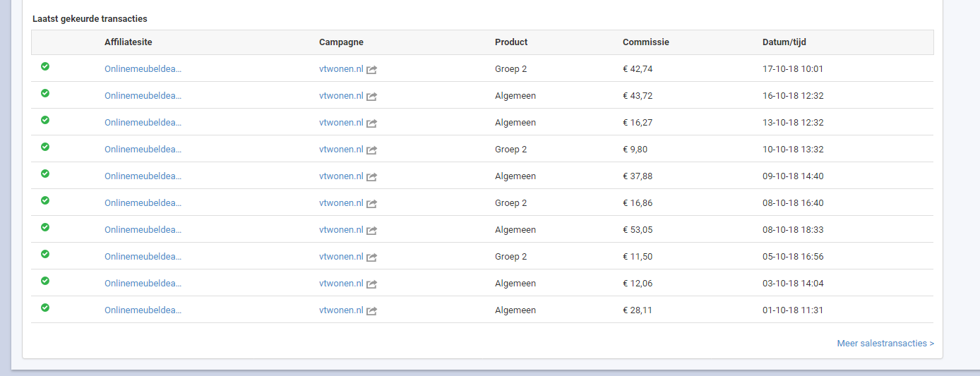The image size is (980, 376).
Task: Click the Datum/tijd column header
Action: pyautogui.click(x=784, y=42)
